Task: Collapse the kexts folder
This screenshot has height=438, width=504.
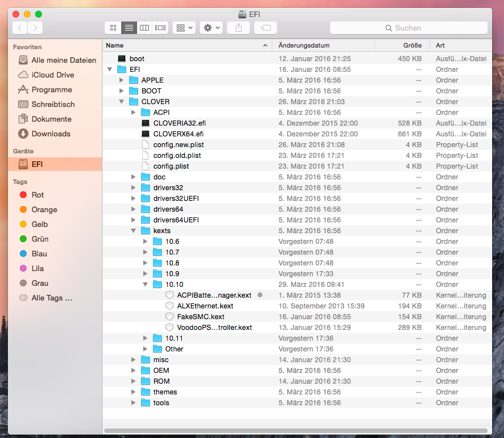Action: click(x=134, y=230)
